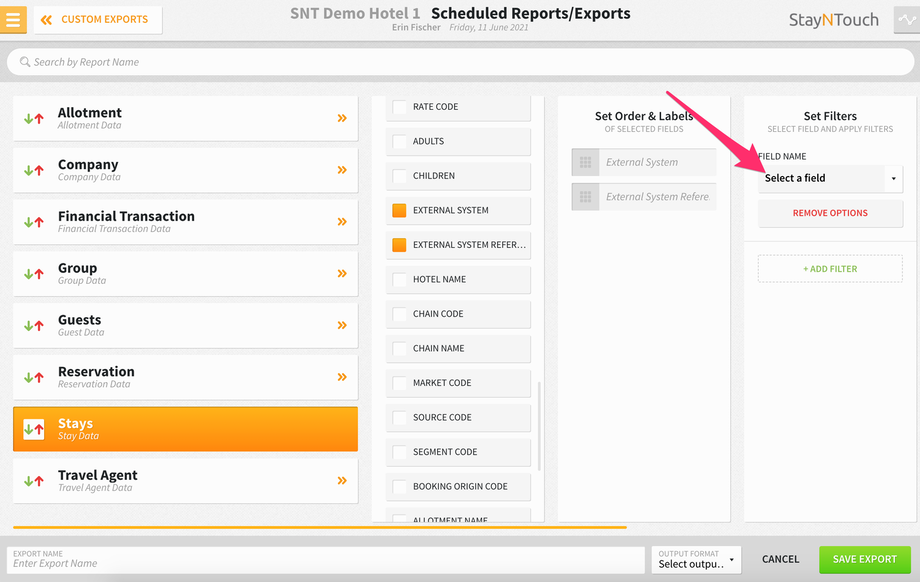Focus the Search by Report Name field
The height and width of the screenshot is (582, 920).
460,62
